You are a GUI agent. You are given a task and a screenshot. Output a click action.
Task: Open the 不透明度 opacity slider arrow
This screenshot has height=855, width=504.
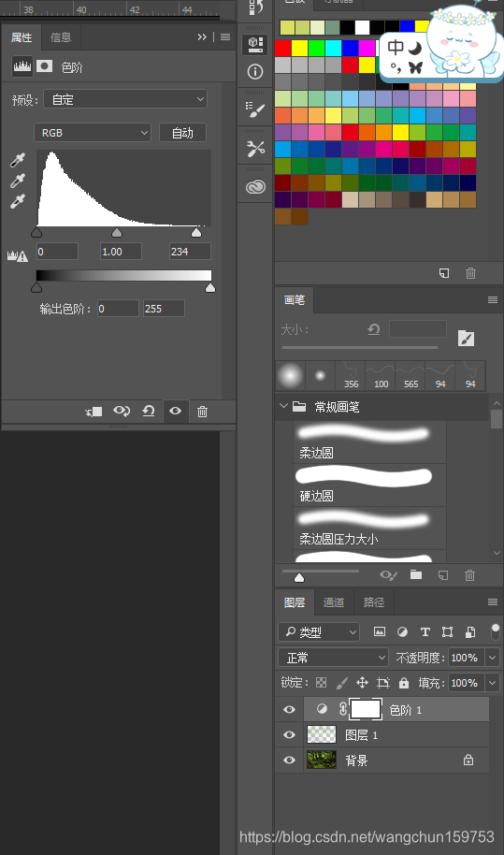coord(493,657)
